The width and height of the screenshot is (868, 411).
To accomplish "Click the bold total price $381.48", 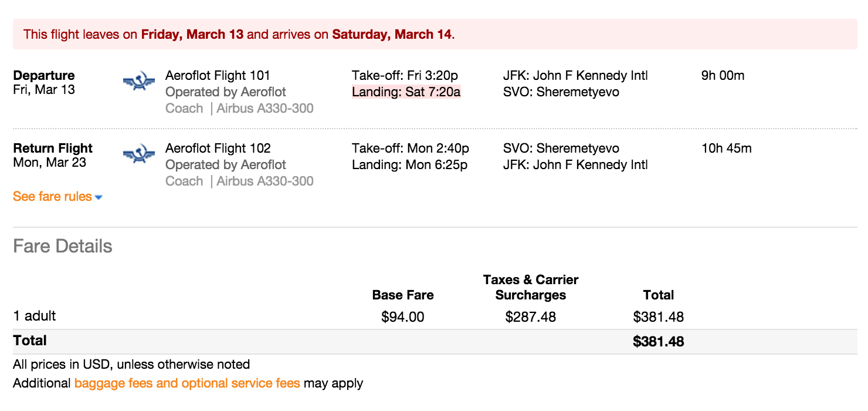I will pyautogui.click(x=658, y=342).
